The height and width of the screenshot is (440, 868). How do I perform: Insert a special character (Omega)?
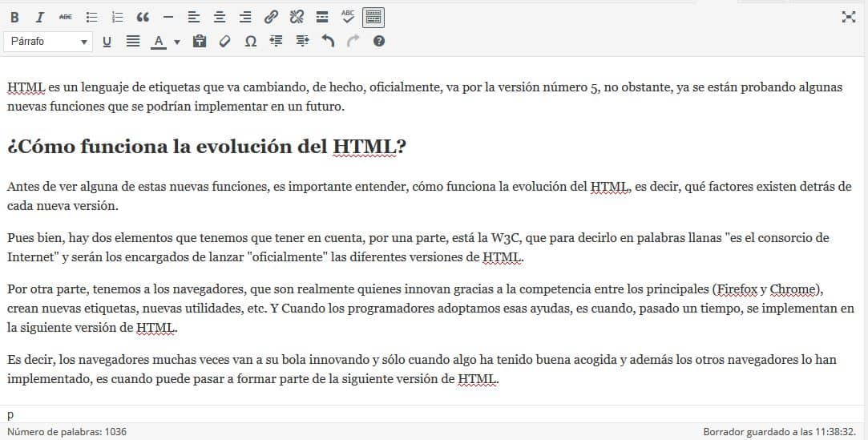[x=251, y=42]
